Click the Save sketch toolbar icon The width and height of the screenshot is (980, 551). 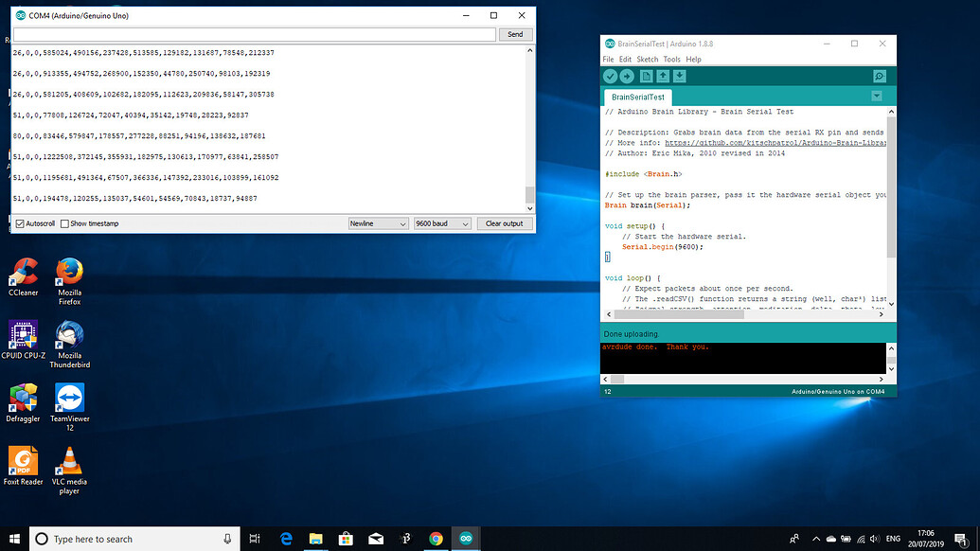click(680, 77)
